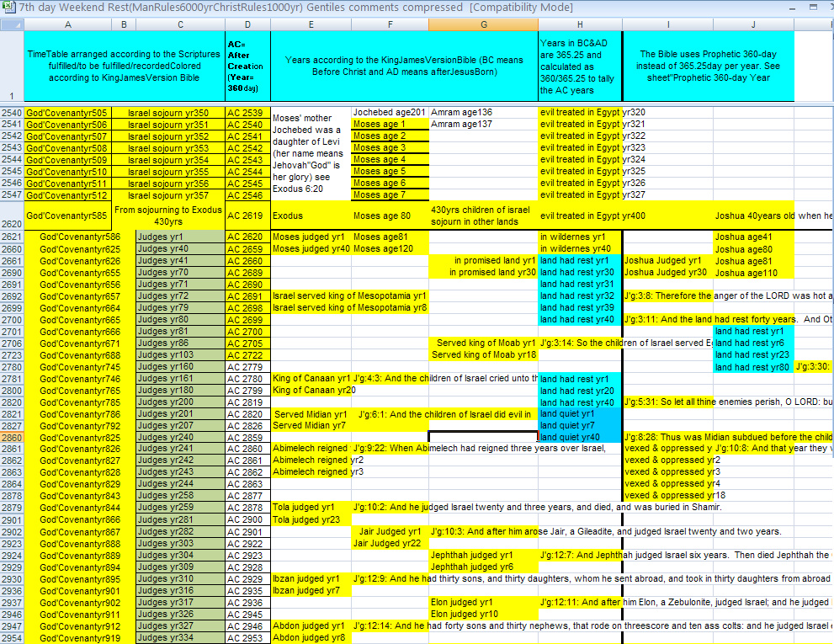Viewport: 834px width, 644px height.
Task: Select column E header
Action: pyautogui.click(x=311, y=24)
